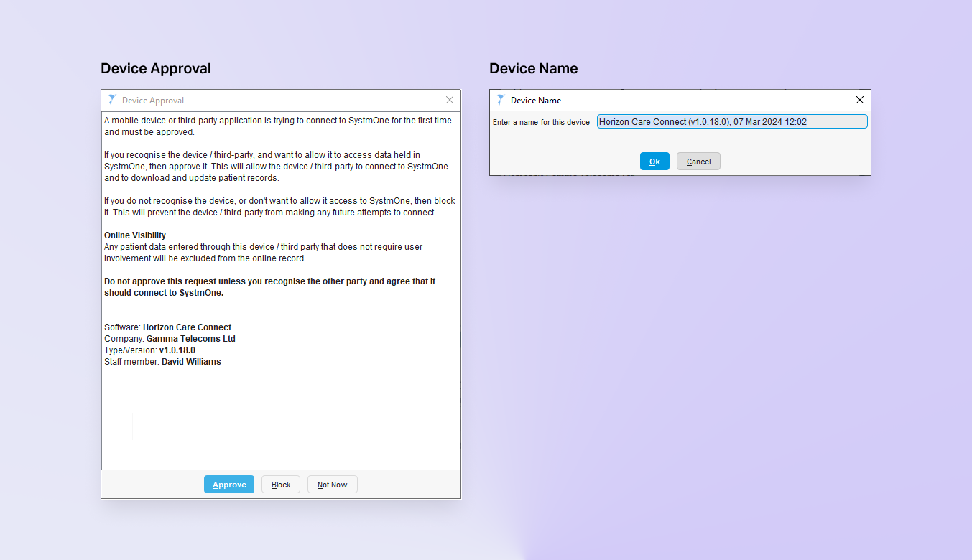Viewport: 972px width, 560px height.
Task: Block the device from connecting
Action: click(x=281, y=485)
